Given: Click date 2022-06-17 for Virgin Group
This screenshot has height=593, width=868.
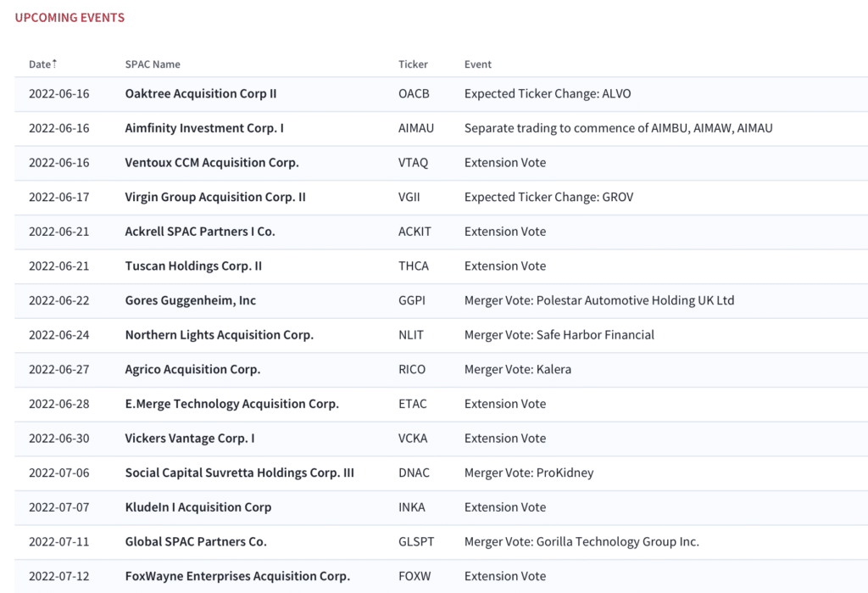Looking at the screenshot, I should point(58,197).
